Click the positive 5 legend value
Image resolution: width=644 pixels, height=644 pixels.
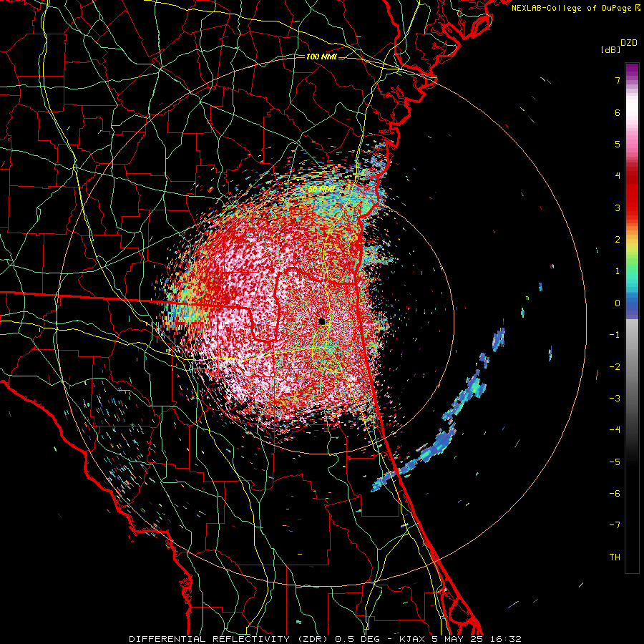click(618, 144)
